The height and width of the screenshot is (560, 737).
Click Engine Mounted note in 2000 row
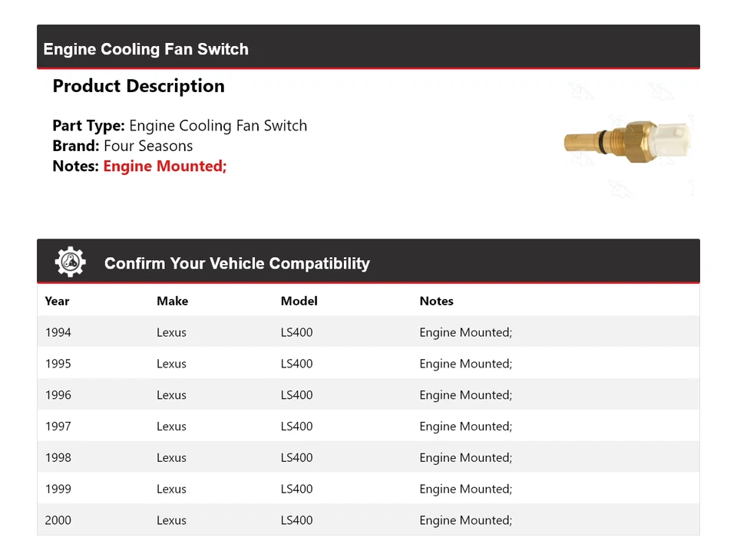coord(465,520)
